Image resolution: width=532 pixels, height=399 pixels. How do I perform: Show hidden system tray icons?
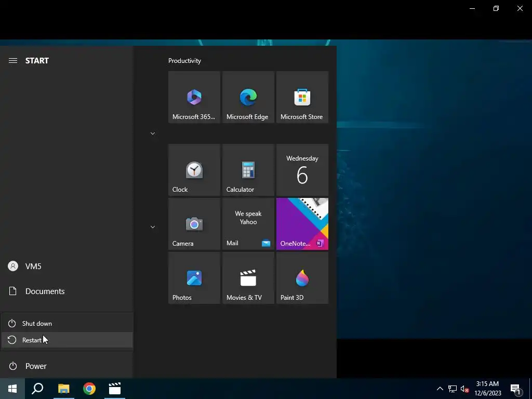coord(440,389)
